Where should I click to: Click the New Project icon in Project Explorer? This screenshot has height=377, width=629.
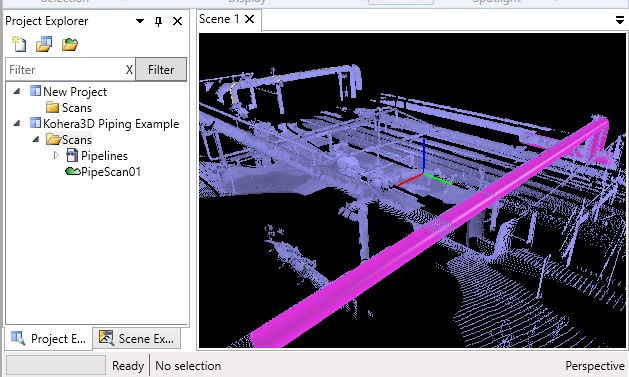click(x=19, y=44)
